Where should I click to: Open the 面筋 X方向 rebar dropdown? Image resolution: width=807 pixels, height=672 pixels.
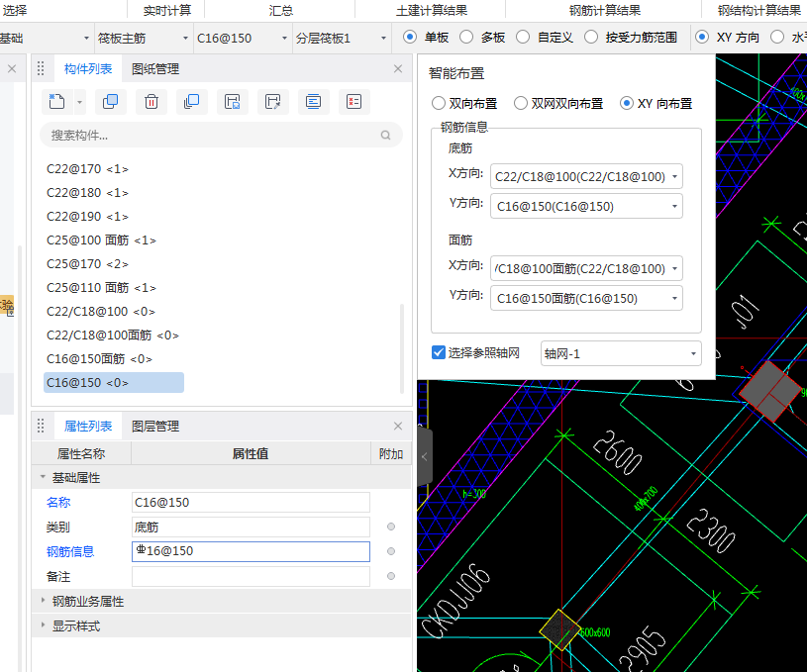point(674,268)
